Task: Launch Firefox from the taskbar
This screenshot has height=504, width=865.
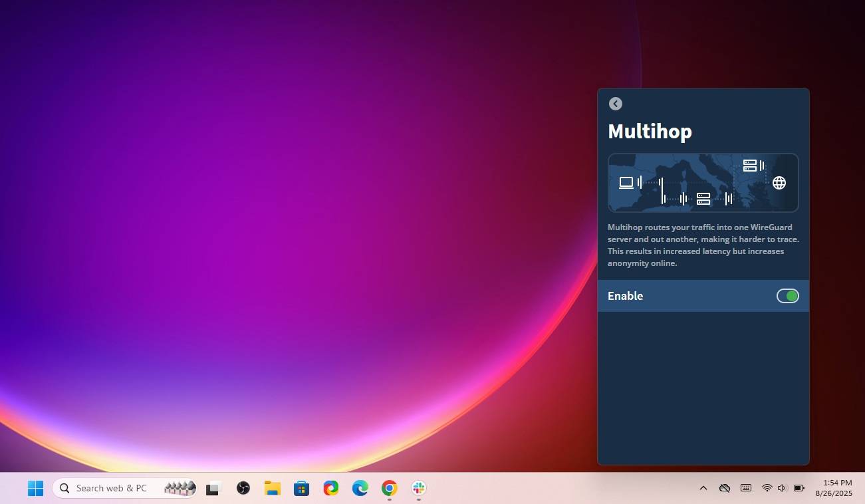Action: point(330,488)
